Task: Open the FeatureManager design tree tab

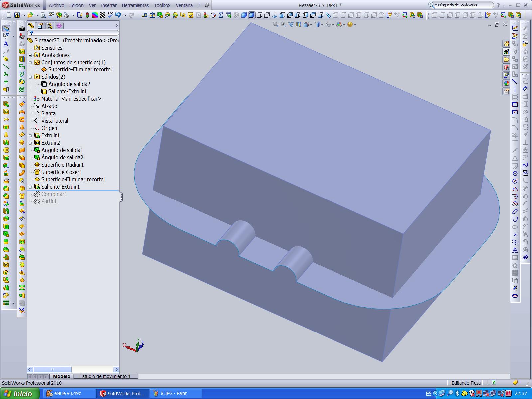Action: [31, 26]
